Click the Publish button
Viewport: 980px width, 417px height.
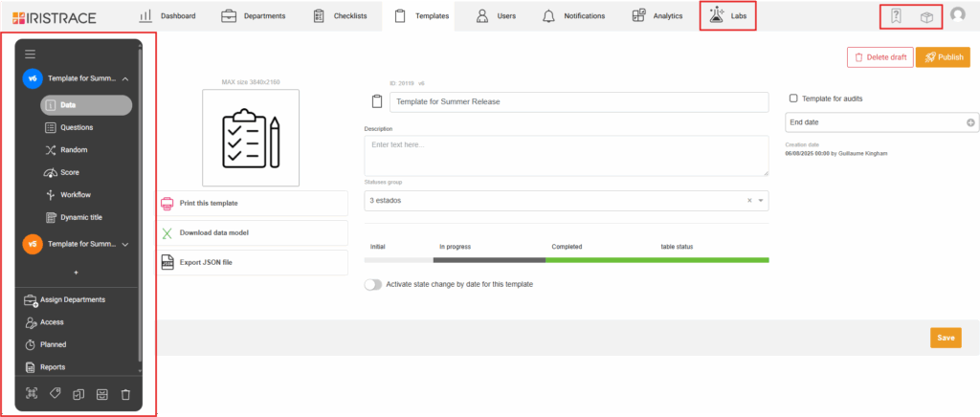[942, 57]
